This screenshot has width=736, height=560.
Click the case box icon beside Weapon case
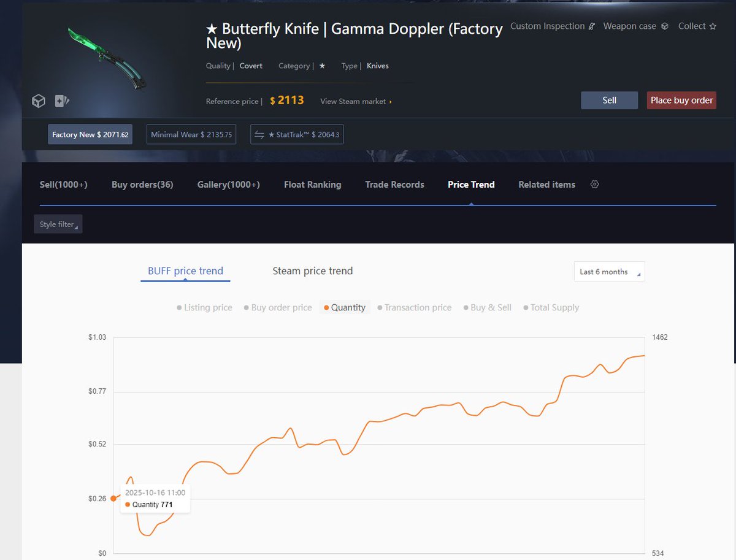pyautogui.click(x=663, y=26)
